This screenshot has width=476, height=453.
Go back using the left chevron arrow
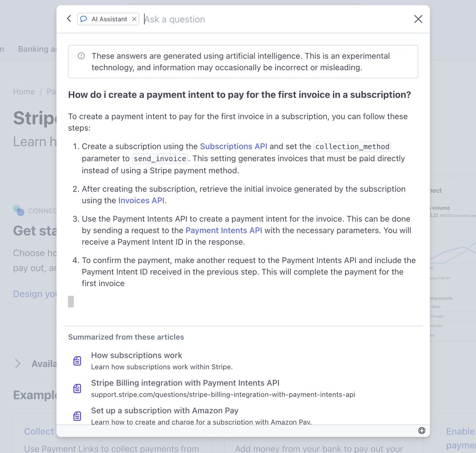(x=69, y=19)
